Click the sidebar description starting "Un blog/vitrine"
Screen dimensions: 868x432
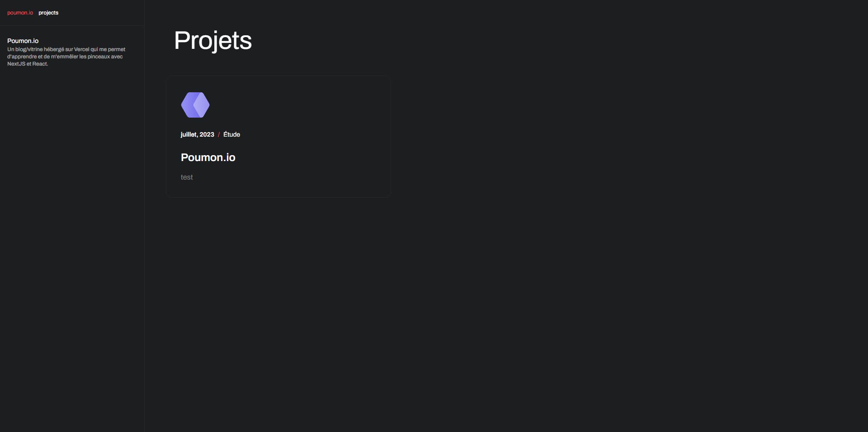[66, 49]
